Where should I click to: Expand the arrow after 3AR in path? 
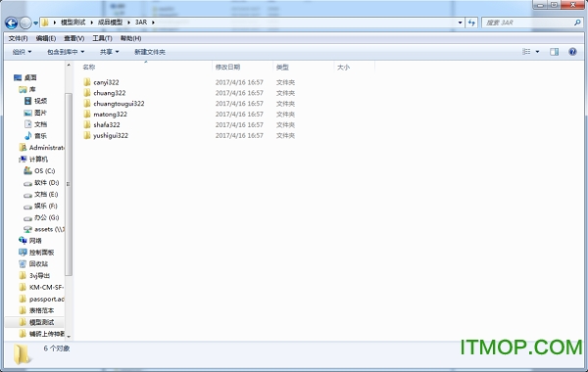point(153,23)
